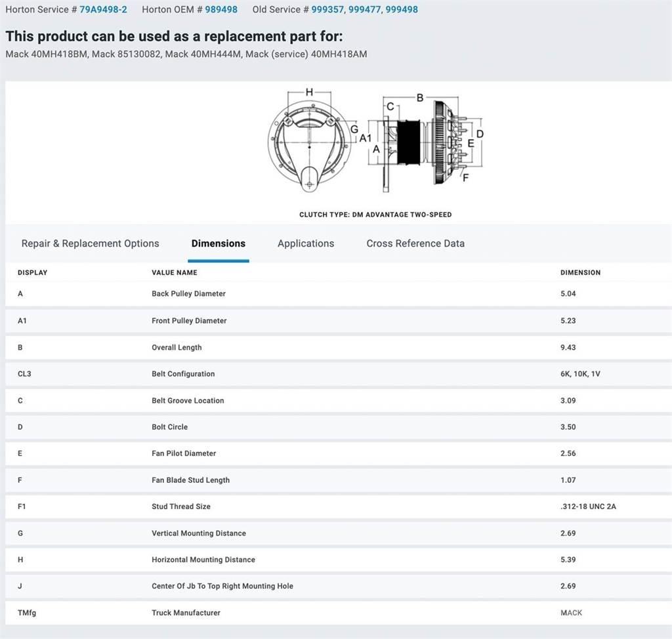Select the Truck Manufacturer MACK value

click(571, 613)
